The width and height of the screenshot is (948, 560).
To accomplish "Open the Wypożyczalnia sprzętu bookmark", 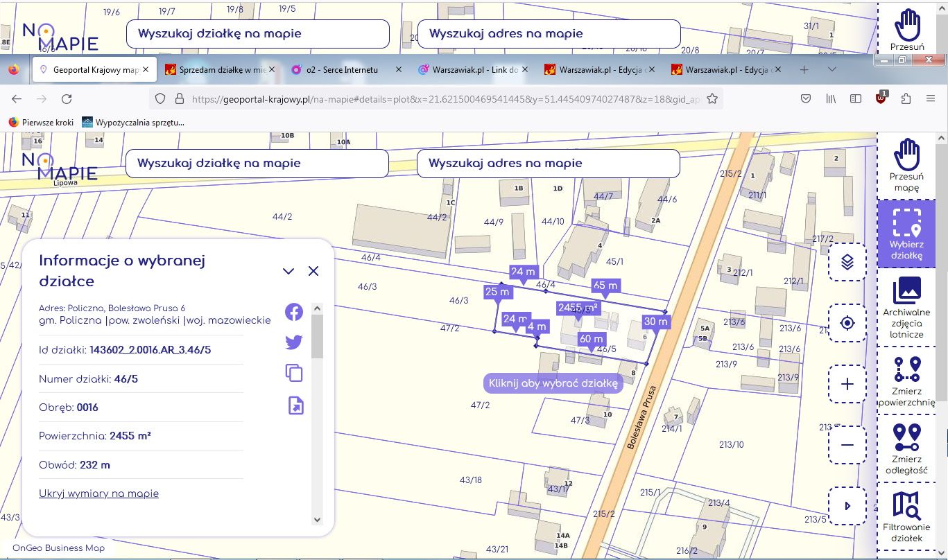I will pyautogui.click(x=133, y=122).
